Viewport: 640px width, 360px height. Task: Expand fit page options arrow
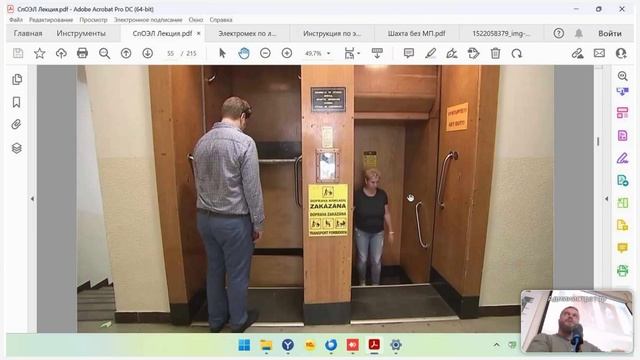359,53
